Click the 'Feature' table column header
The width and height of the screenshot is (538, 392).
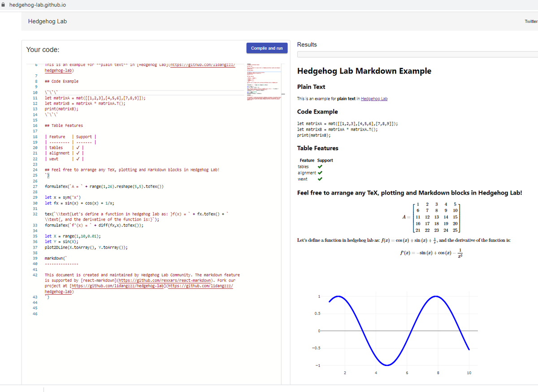click(307, 160)
